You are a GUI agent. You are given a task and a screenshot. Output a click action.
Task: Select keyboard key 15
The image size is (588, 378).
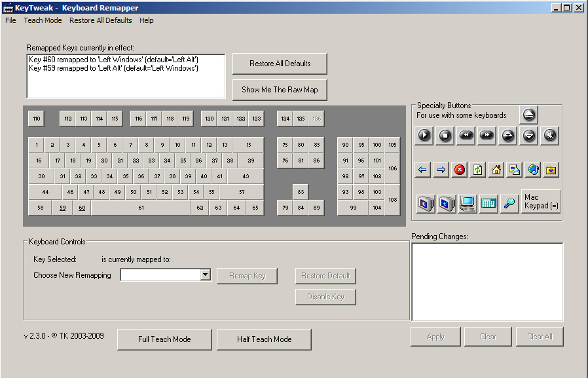click(249, 145)
